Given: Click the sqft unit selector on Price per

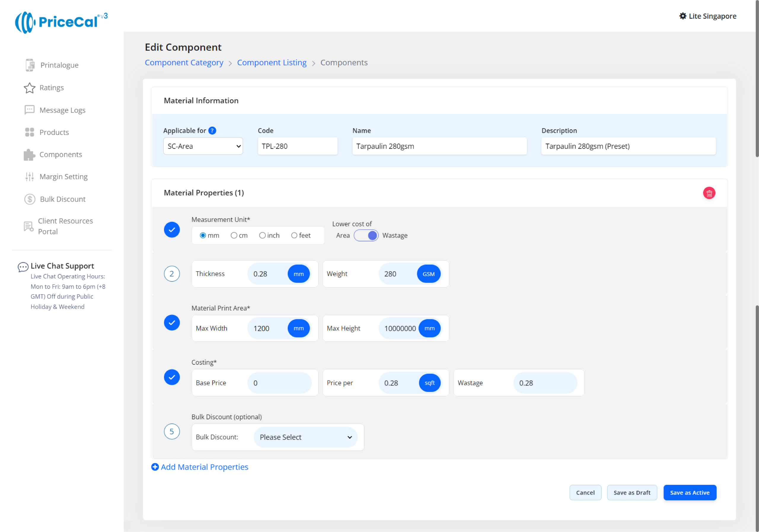Looking at the screenshot, I should (x=429, y=383).
